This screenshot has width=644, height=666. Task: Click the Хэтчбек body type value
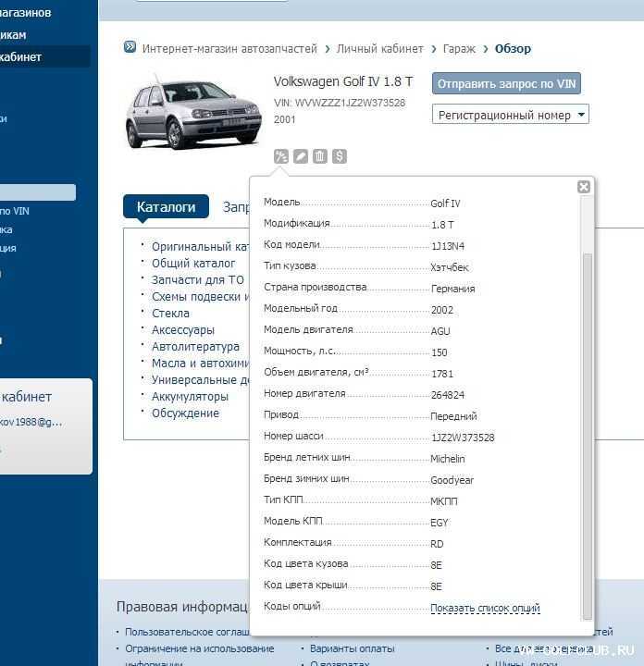tap(450, 267)
